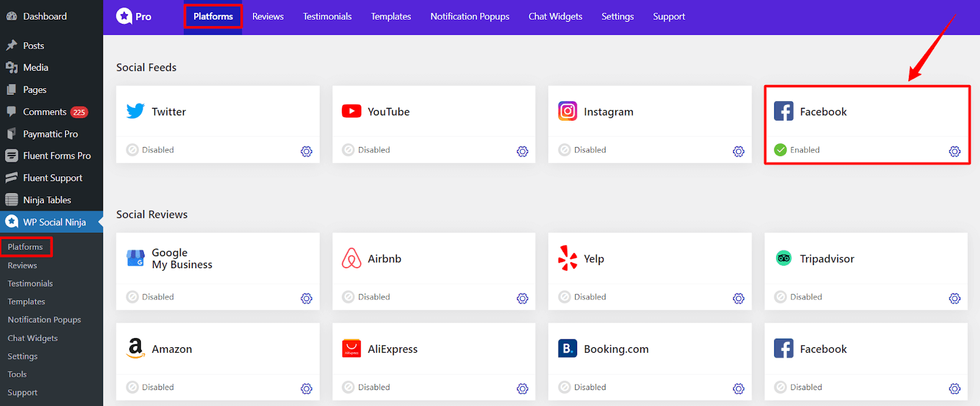Click the Booking.com B logo
The image size is (980, 406).
(x=568, y=348)
